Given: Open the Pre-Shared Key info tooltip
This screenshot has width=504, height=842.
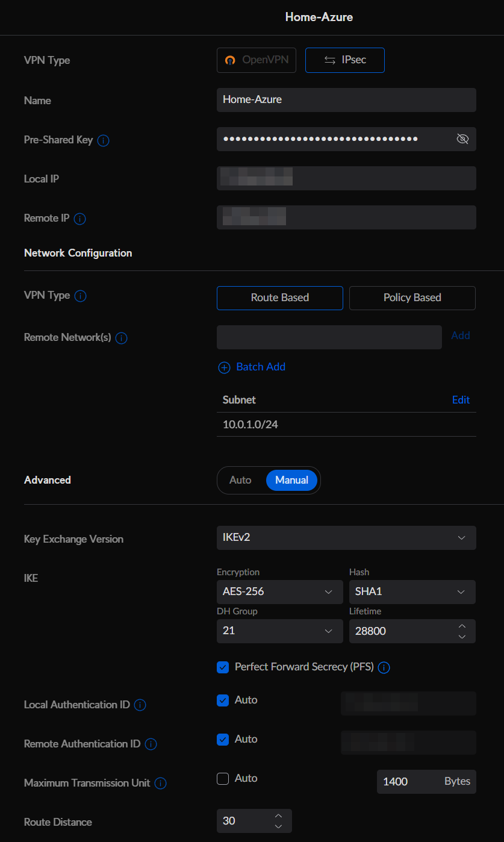Looking at the screenshot, I should pyautogui.click(x=103, y=140).
